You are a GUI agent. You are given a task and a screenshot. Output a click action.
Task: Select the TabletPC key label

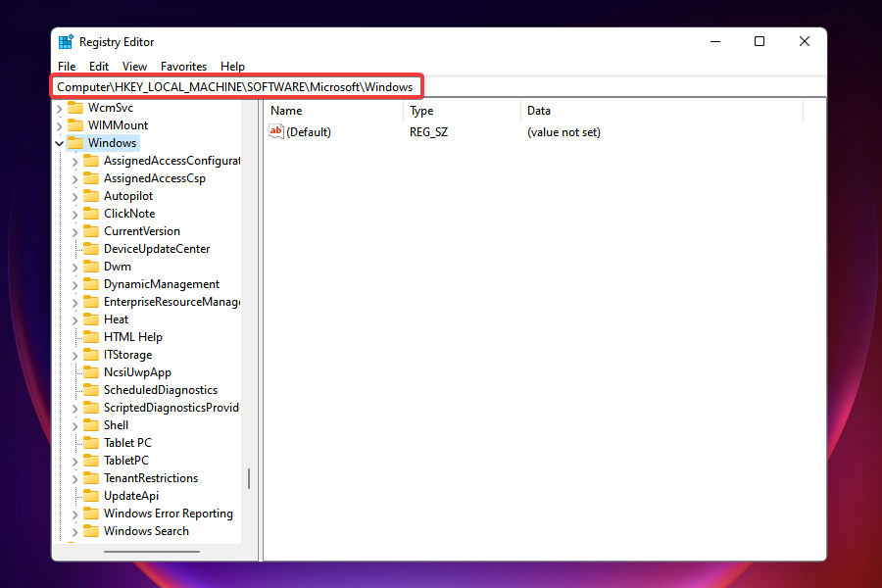[x=126, y=461]
